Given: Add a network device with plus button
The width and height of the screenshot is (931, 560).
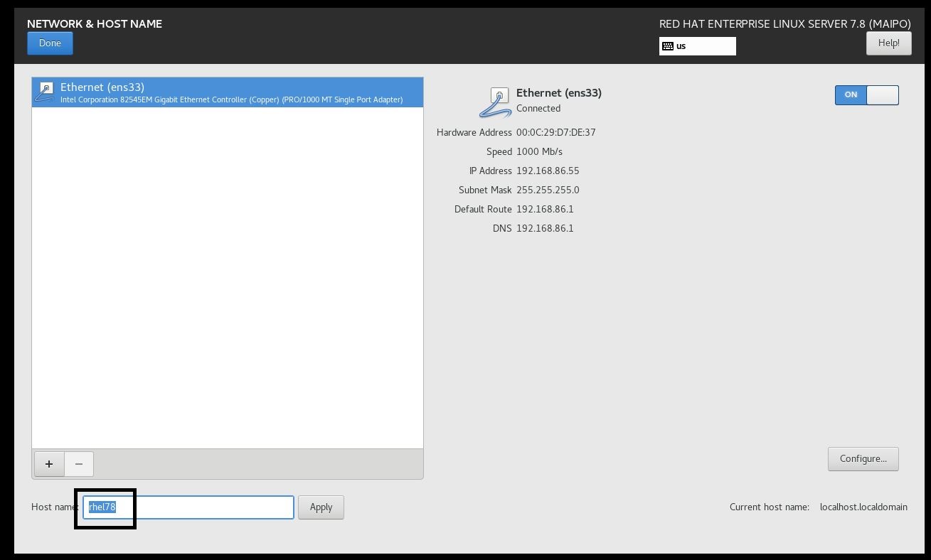Looking at the screenshot, I should (x=49, y=464).
